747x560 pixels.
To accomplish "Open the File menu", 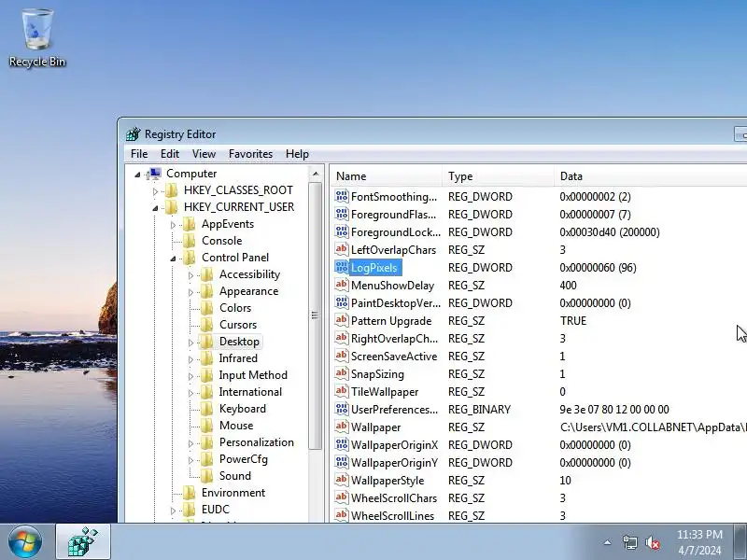I will coord(139,154).
